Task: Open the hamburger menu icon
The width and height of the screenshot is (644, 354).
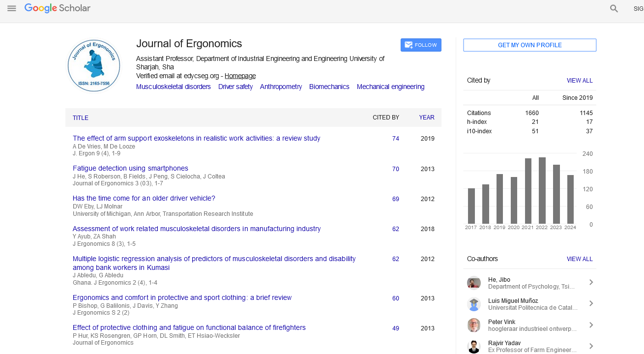Action: point(12,8)
